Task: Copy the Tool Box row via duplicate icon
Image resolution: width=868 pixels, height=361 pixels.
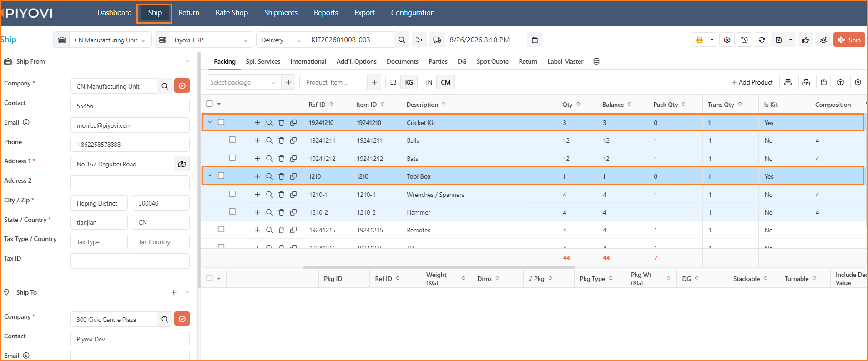Action: click(x=293, y=176)
